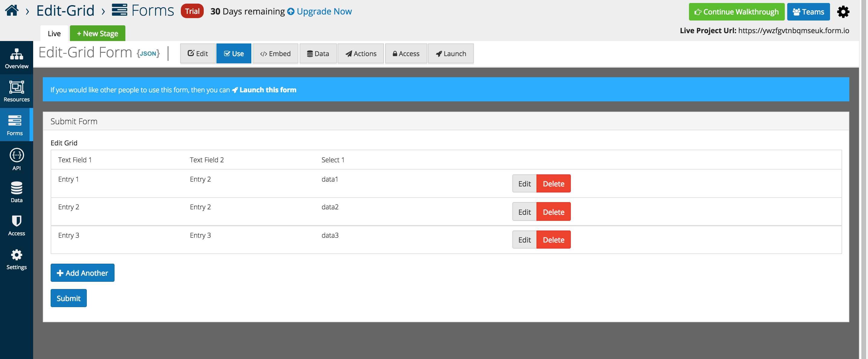
Task: Edit the Entry 1 grid row
Action: point(524,183)
